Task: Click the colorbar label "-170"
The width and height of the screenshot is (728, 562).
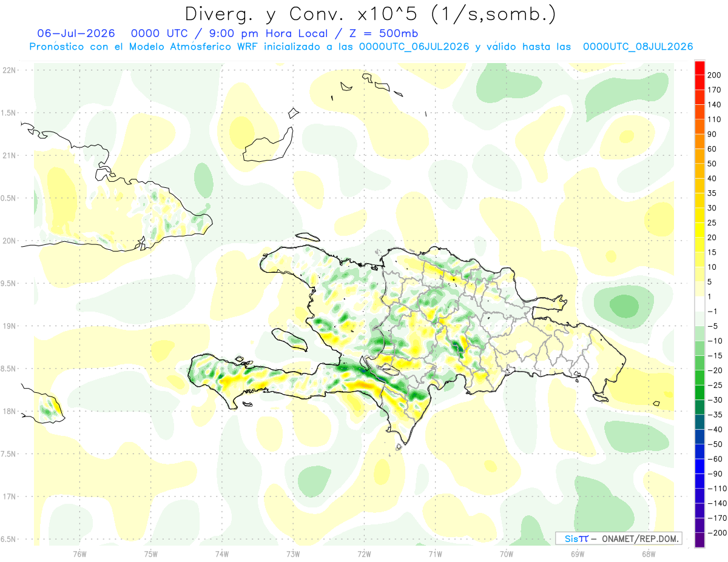Action: [x=716, y=518]
